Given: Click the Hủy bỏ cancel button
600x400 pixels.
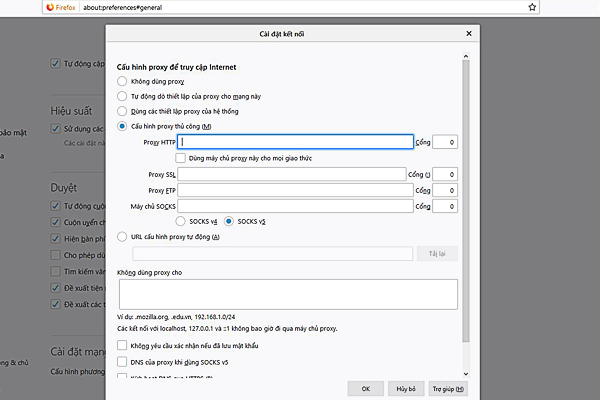Looking at the screenshot, I should point(405,388).
